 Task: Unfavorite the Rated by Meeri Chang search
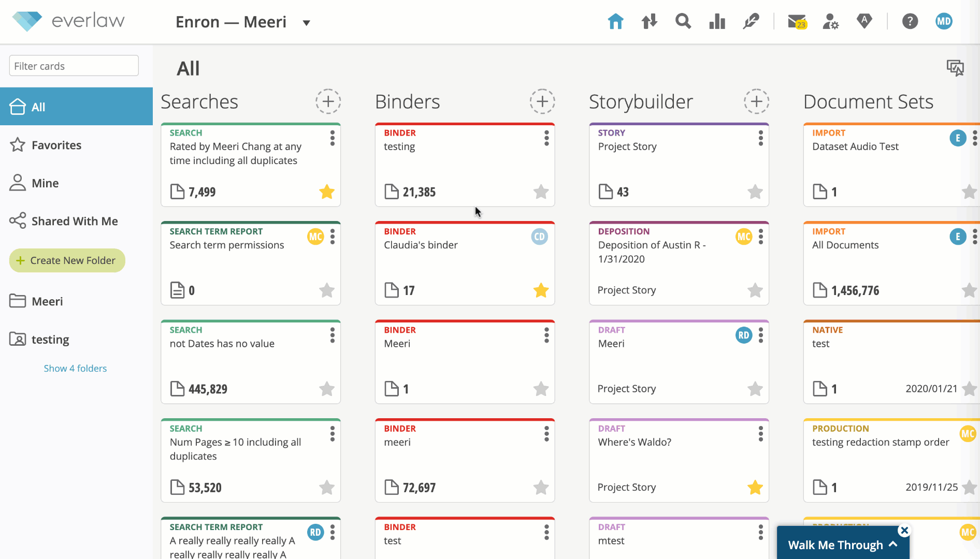[x=327, y=192]
